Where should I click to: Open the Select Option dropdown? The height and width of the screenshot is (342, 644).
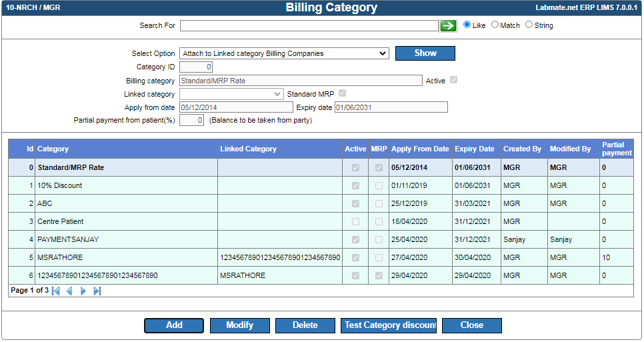tap(284, 53)
